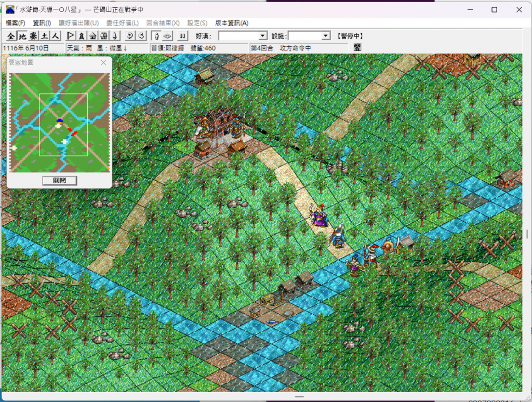The height and width of the screenshot is (402, 532).
Task: Click the vertical scrollbar handle at right edge
Action: [x=527, y=234]
